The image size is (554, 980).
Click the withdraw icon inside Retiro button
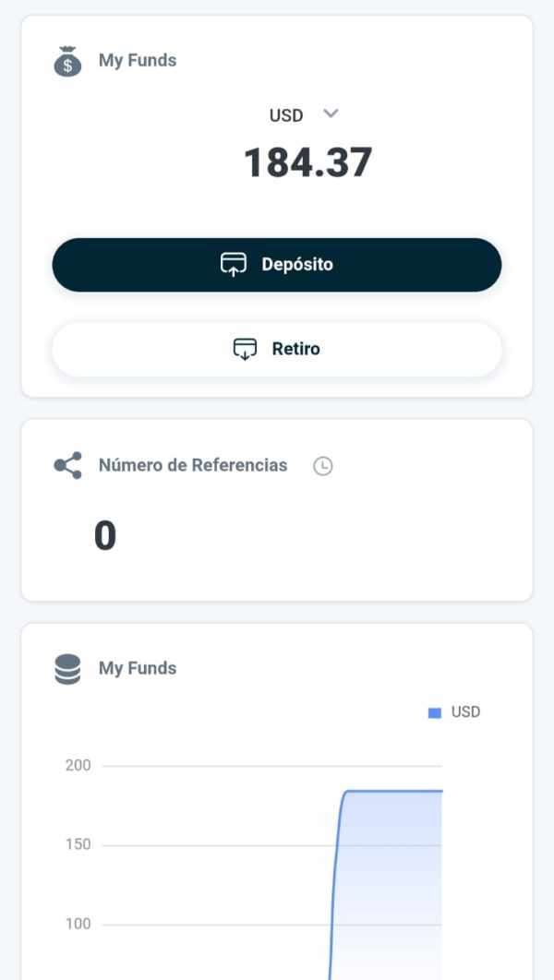point(245,350)
